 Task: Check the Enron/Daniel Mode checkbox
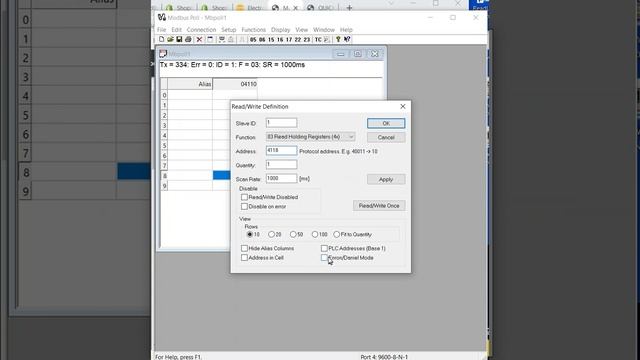pos(324,258)
